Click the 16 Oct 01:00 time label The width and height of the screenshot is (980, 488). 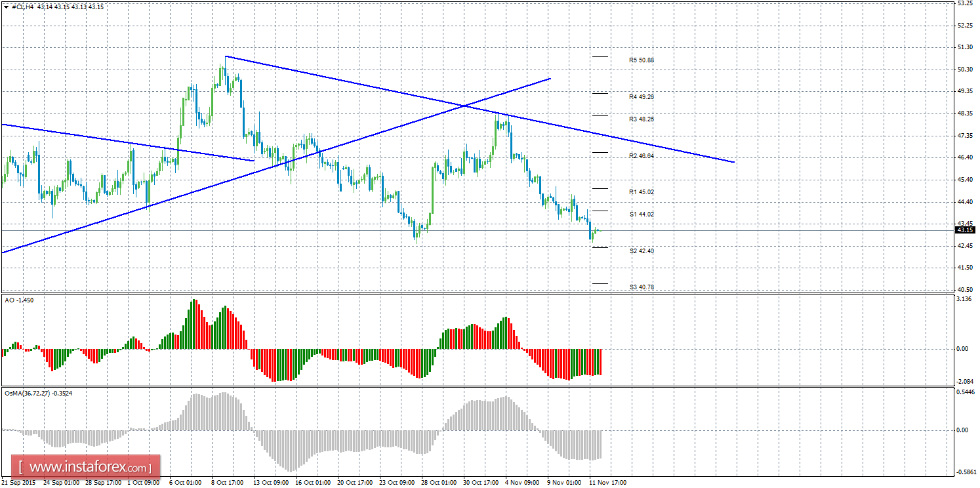tap(313, 483)
